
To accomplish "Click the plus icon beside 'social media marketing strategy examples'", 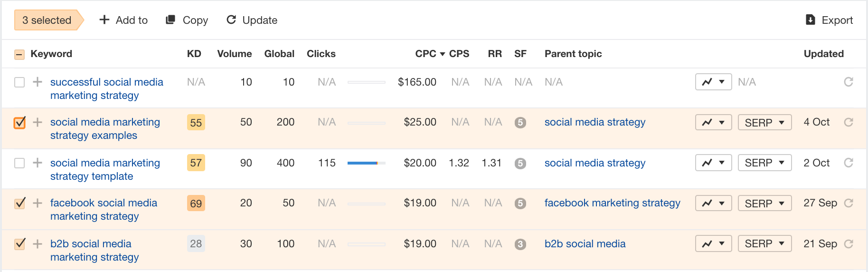I will coord(38,122).
